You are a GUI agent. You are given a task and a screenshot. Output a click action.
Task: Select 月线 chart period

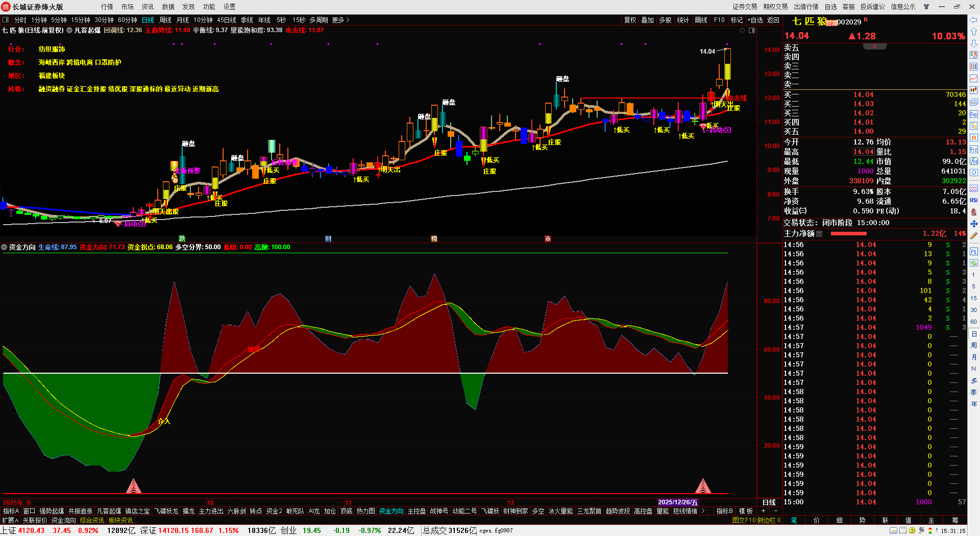coord(183,20)
